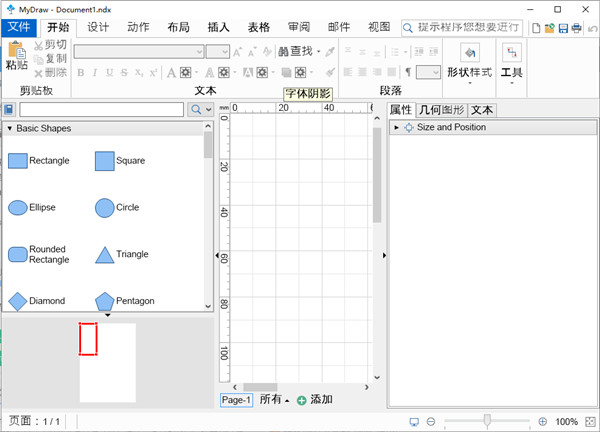Click the canvas horizontal scrollbar thumb
The width and height of the screenshot is (600, 432).
point(260,387)
